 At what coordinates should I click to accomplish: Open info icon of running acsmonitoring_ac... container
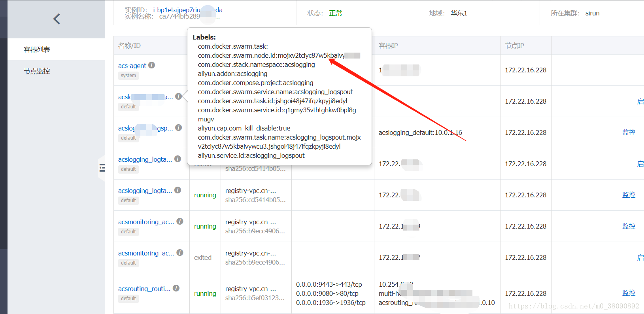180,221
